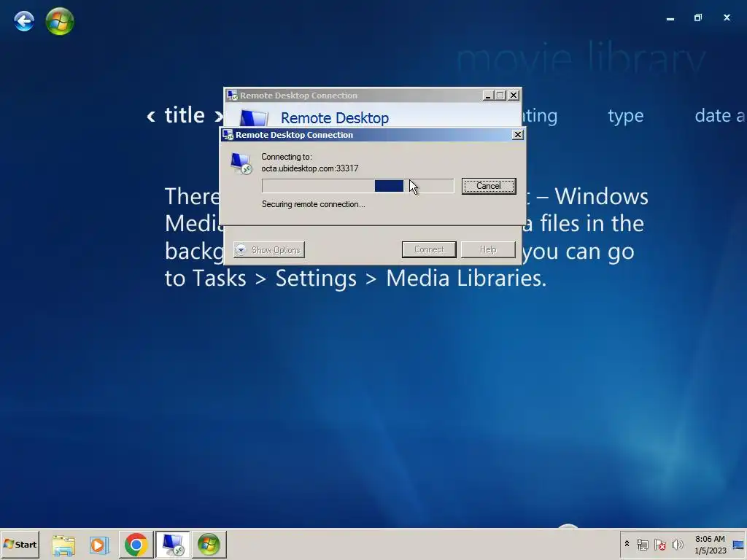Image resolution: width=747 pixels, height=560 pixels.
Task: Click the connection progress bar
Action: point(357,186)
